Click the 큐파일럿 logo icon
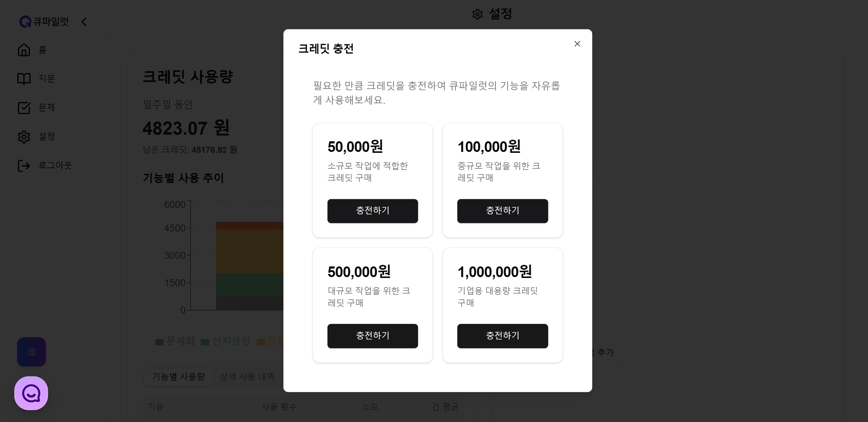 (25, 22)
